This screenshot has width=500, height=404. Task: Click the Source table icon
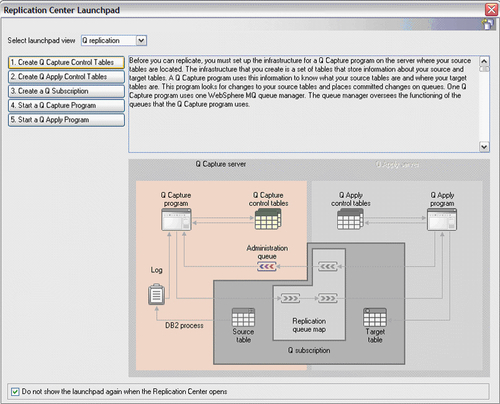click(243, 317)
